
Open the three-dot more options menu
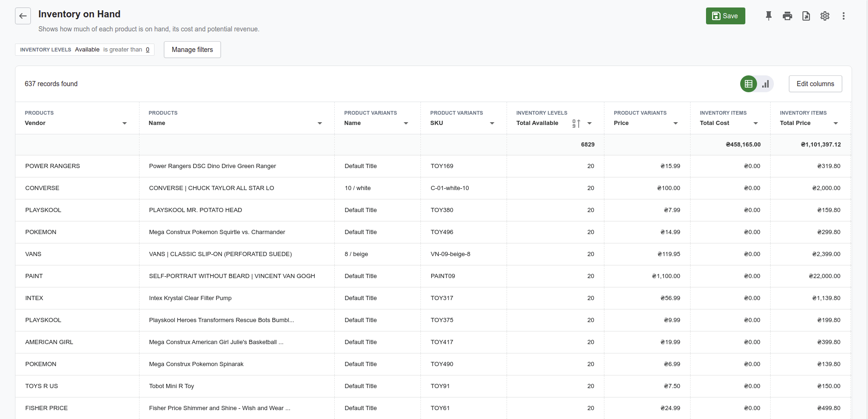pos(844,16)
